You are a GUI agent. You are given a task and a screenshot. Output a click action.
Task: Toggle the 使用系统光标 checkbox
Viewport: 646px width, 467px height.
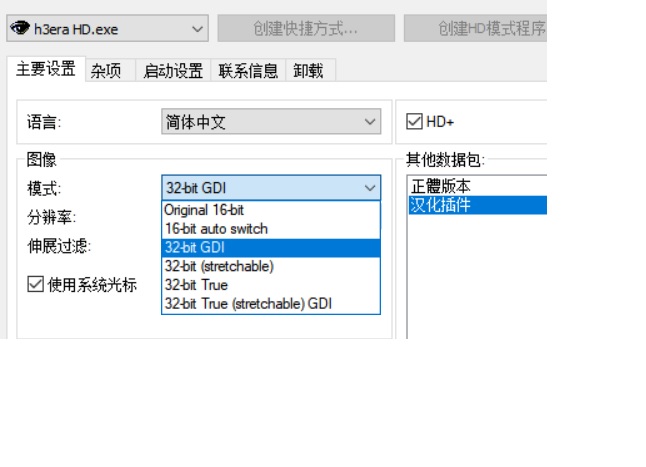(x=36, y=285)
